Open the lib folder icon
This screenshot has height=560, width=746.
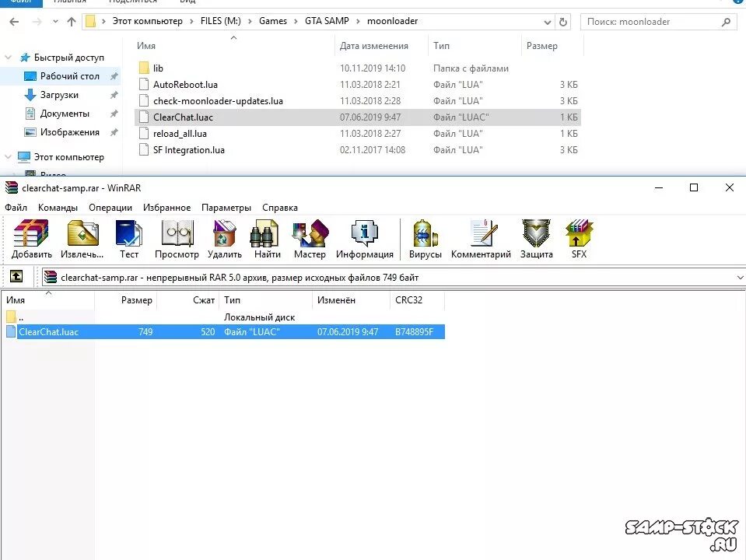pos(144,68)
